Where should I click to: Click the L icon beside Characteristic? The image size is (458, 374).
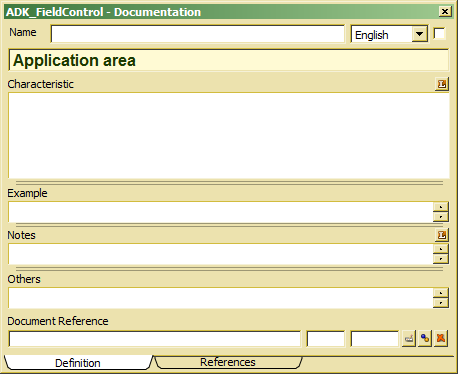coord(442,84)
